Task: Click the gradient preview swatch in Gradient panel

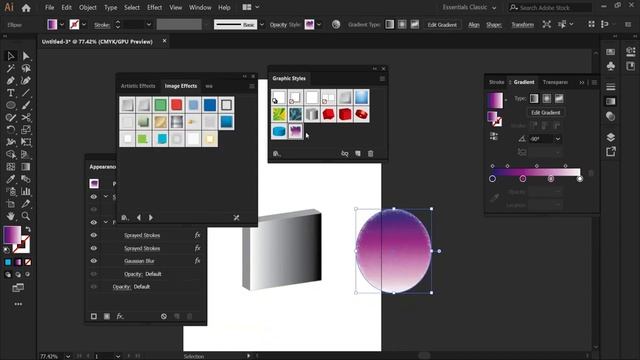Action: [495, 100]
